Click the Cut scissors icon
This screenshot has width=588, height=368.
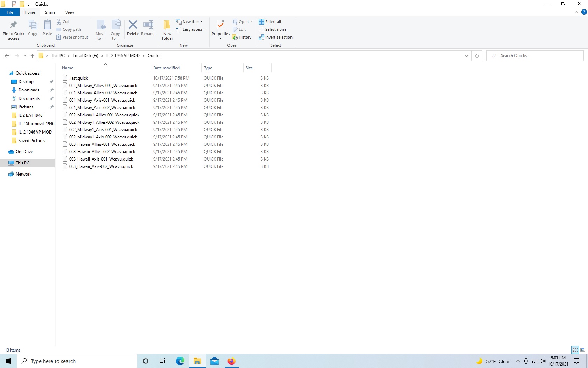pyautogui.click(x=59, y=22)
